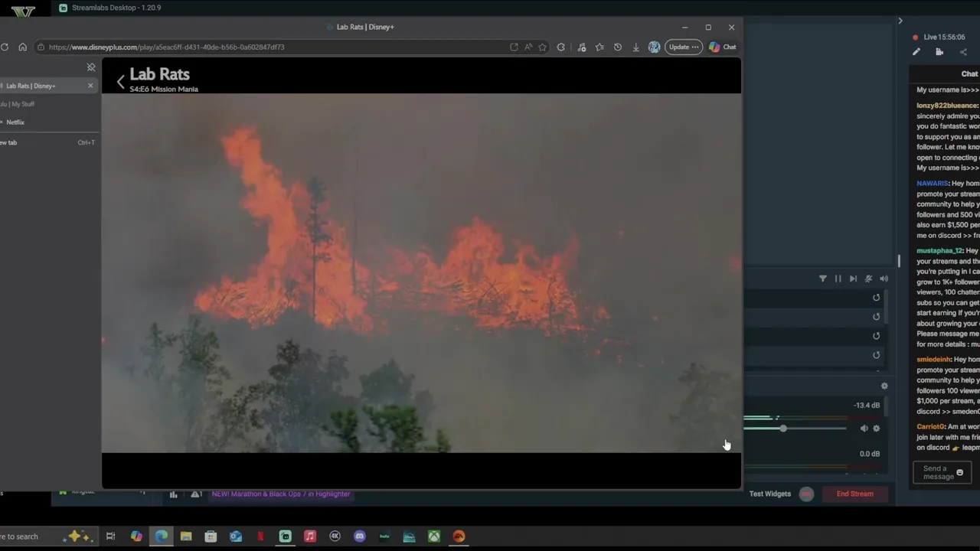Click the NAWARIS chat username
The height and width of the screenshot is (551, 980).
(x=933, y=184)
